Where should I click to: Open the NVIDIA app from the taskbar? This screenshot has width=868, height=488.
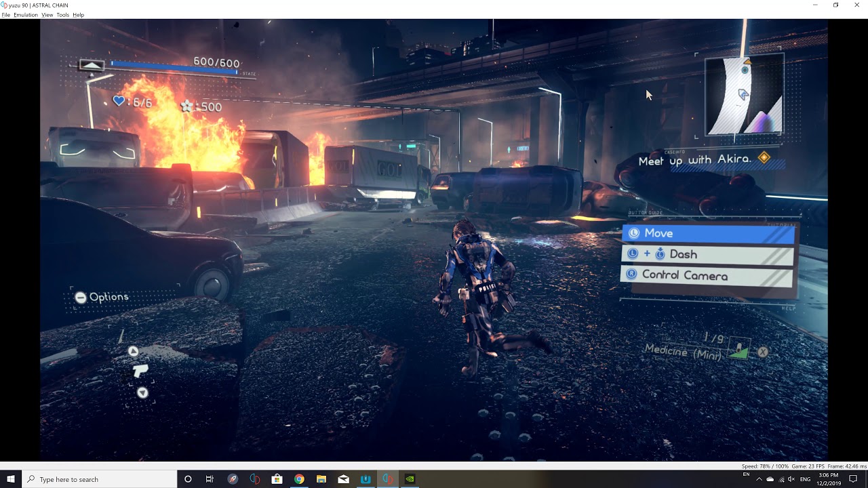pyautogui.click(x=410, y=479)
